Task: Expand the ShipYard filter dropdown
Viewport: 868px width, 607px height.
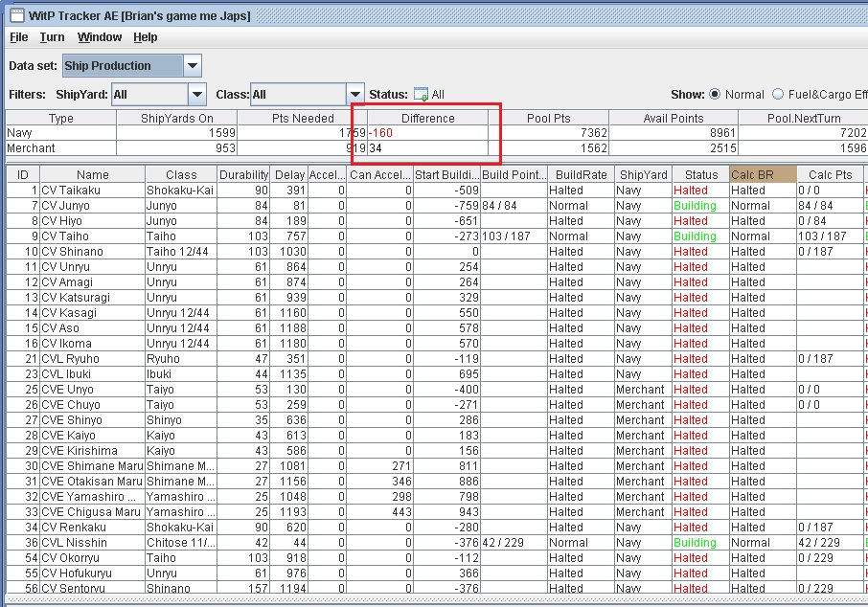Action: [x=196, y=95]
